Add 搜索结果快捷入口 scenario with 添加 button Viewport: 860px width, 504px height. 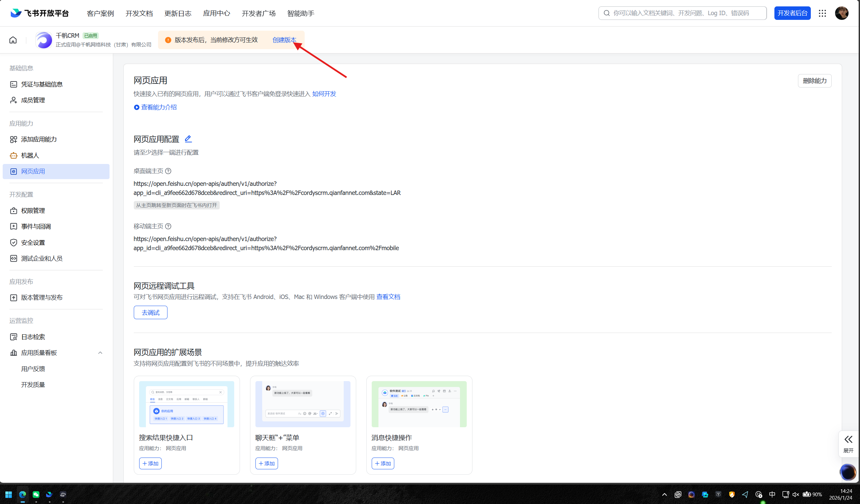click(150, 463)
